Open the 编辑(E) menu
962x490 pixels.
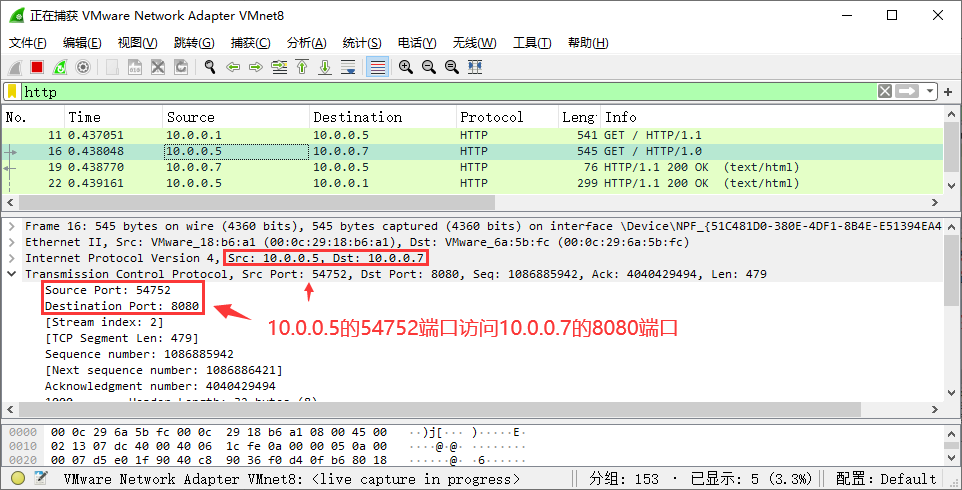tap(82, 43)
